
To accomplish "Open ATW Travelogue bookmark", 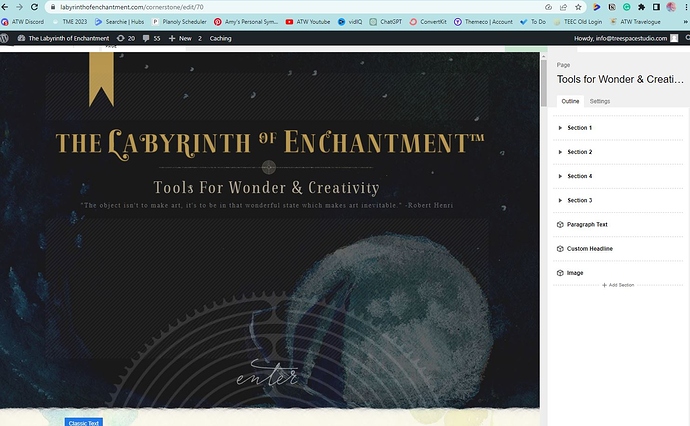I will pyautogui.click(x=635, y=22).
